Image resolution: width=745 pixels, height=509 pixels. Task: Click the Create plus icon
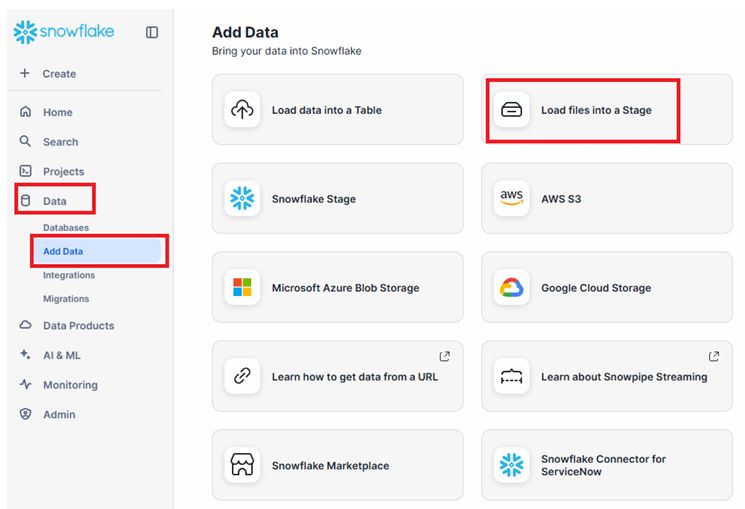25,74
